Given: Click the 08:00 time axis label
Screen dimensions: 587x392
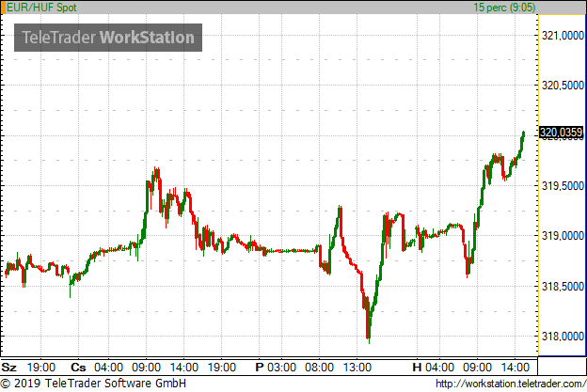Looking at the screenshot, I should 319,368.
